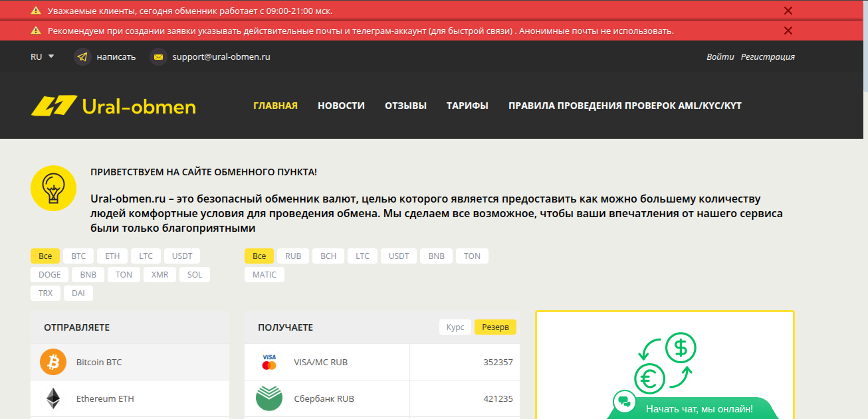The image size is (868, 419).
Task: Filter send currencies by SOL
Action: 195,275
